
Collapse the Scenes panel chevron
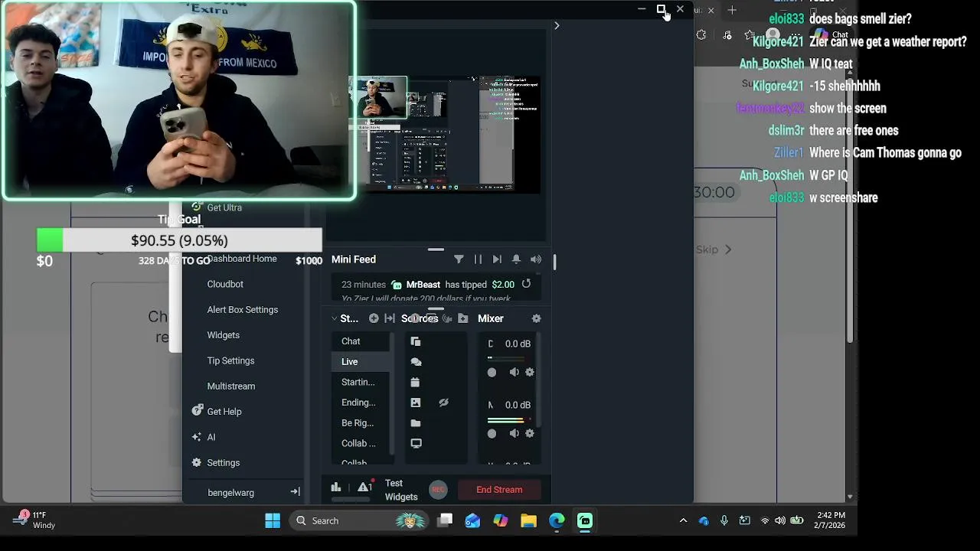coord(335,318)
